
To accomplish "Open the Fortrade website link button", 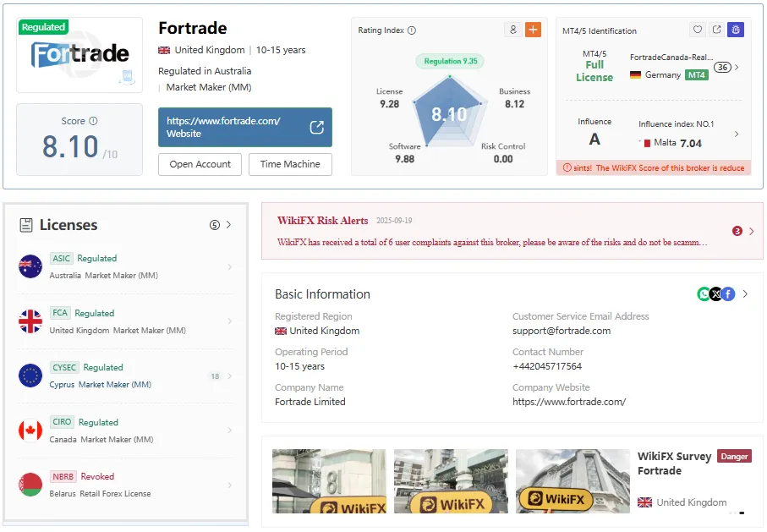I will (245, 127).
